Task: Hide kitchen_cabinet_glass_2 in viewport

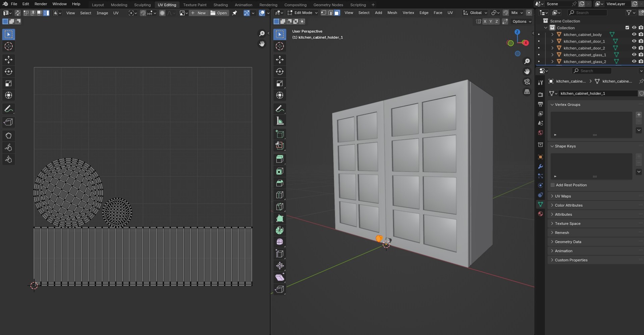Action: pos(634,61)
